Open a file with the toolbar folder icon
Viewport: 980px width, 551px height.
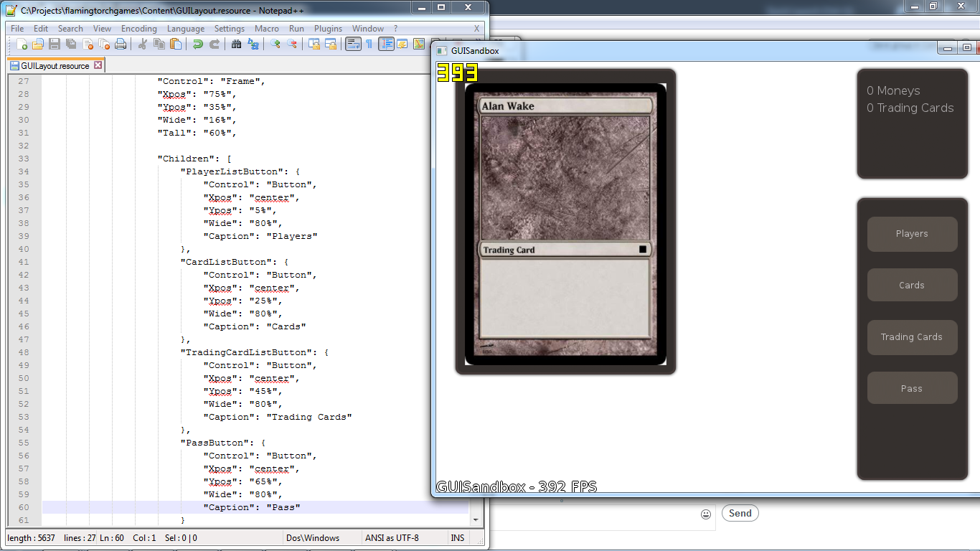pos(38,44)
